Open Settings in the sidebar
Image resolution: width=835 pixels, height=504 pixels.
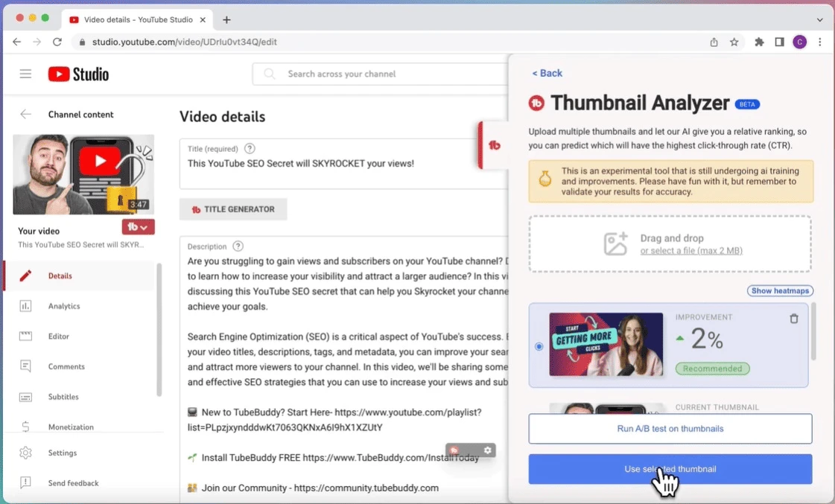point(63,453)
